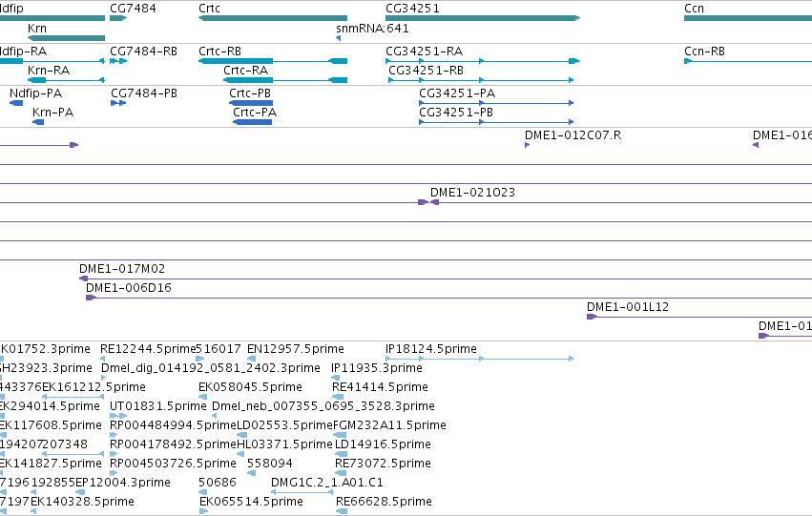The width and height of the screenshot is (812, 516).
Task: Select the snmRNA:641 feature marker
Action: pos(338,38)
